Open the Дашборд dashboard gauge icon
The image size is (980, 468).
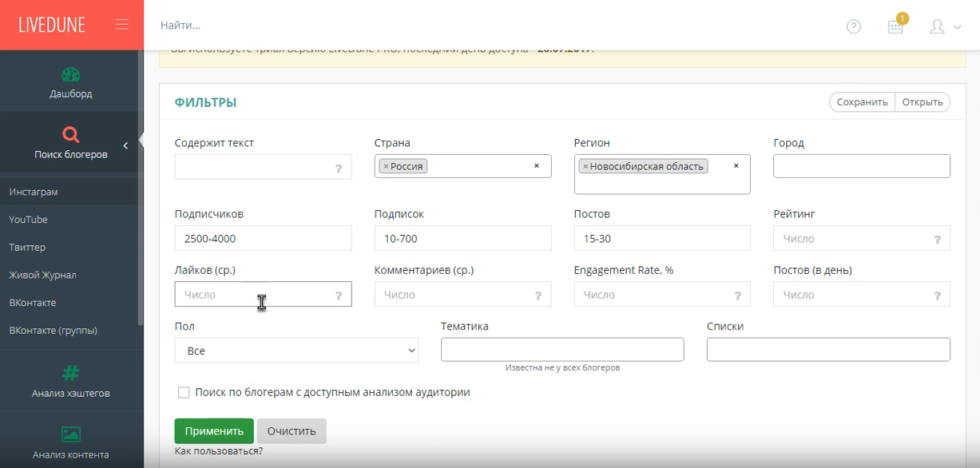coord(70,75)
